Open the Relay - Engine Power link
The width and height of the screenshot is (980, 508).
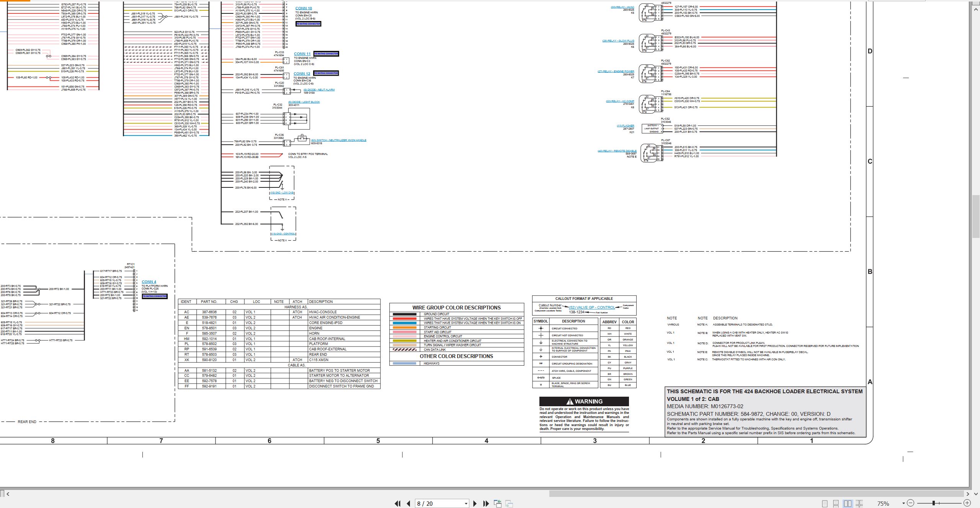(616, 72)
